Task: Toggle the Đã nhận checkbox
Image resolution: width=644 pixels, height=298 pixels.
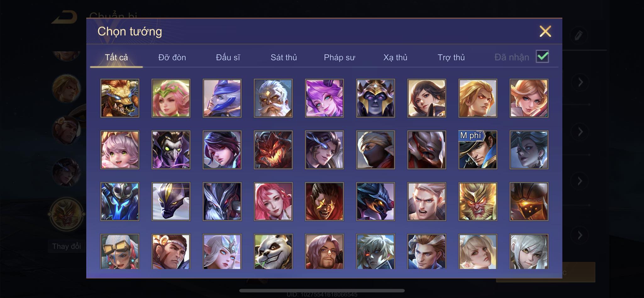Action: point(542,57)
